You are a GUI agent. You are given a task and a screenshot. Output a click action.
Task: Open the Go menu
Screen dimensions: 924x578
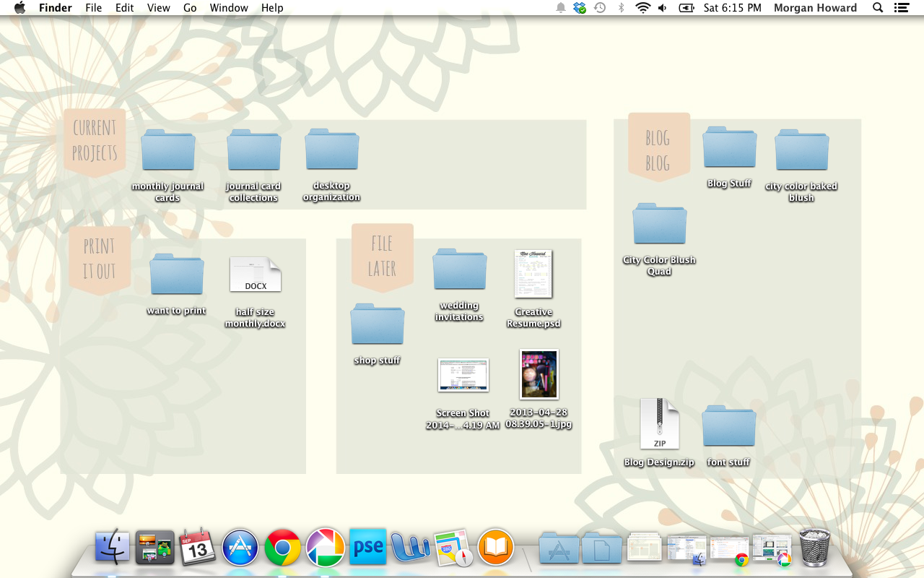190,8
